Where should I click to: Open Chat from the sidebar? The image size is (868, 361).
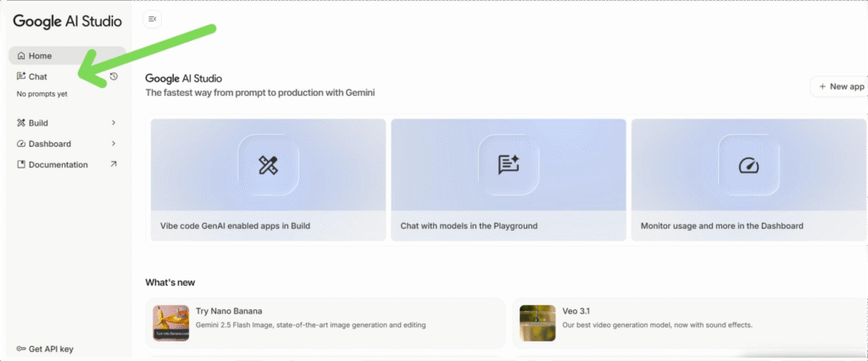click(x=37, y=76)
